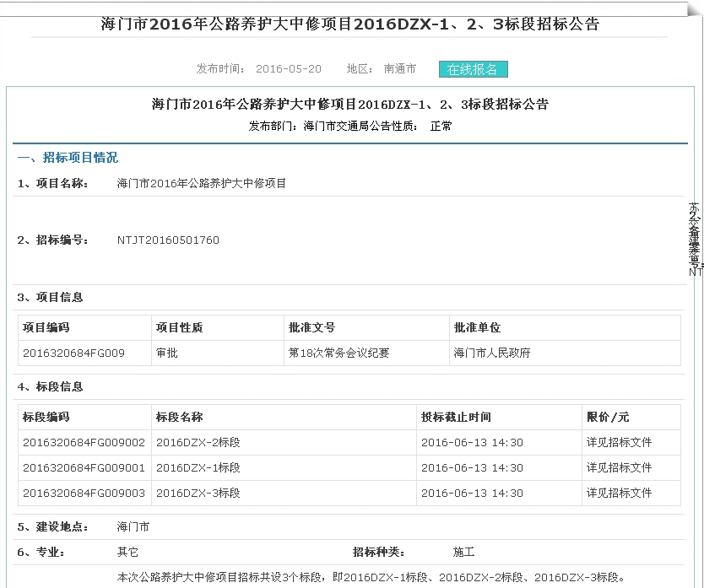Click column header 批准单位

477,327
